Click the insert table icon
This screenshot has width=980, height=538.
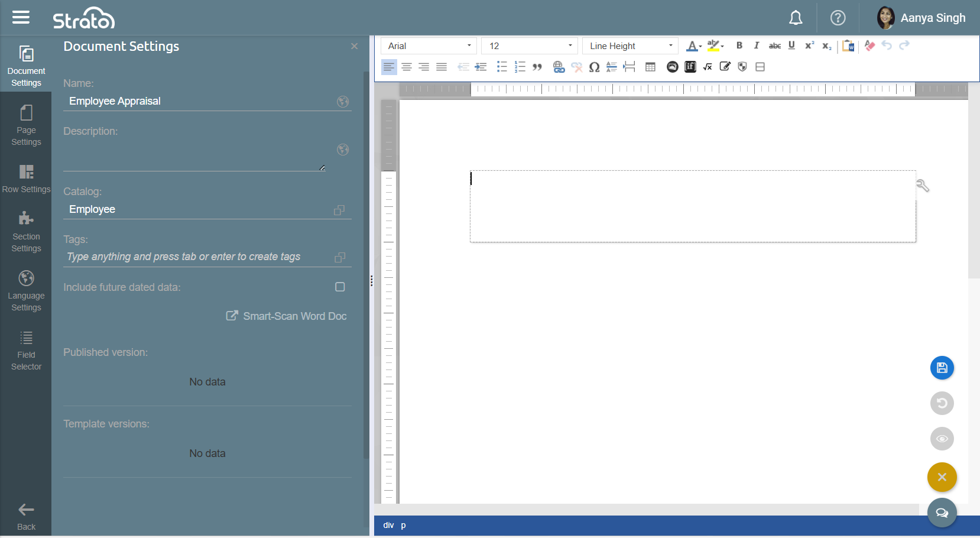point(650,67)
